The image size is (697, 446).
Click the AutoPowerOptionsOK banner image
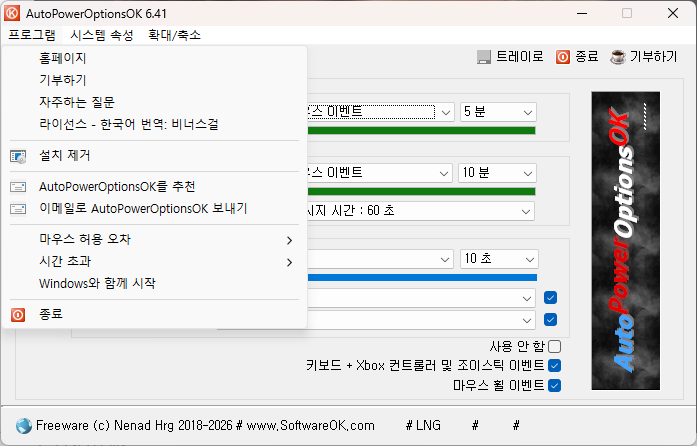click(625, 241)
